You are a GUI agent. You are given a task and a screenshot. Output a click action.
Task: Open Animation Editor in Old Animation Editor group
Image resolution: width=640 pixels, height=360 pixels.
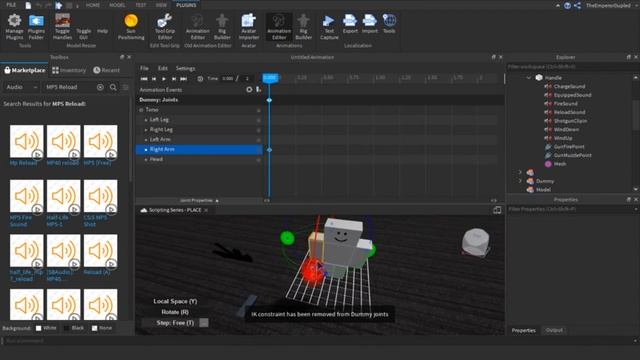(198, 27)
